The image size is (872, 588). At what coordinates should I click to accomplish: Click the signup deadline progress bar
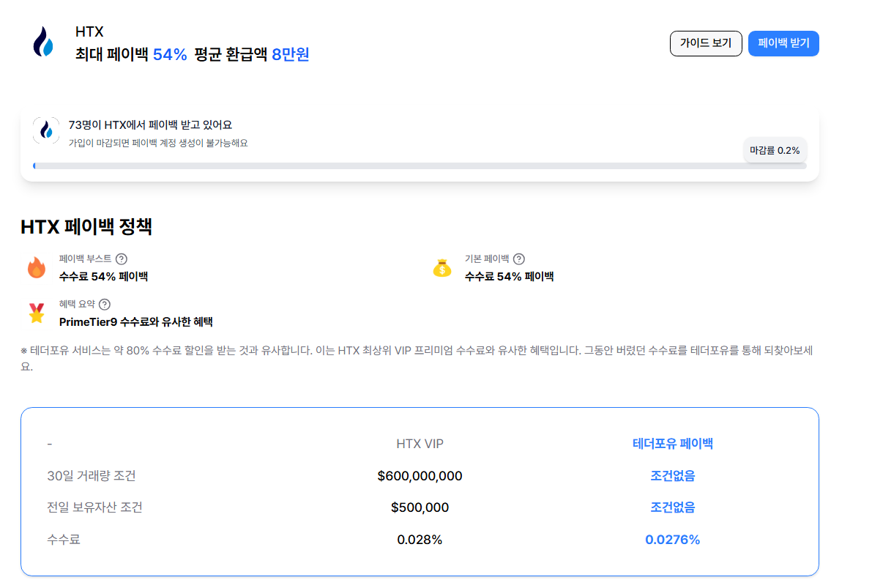[420, 165]
